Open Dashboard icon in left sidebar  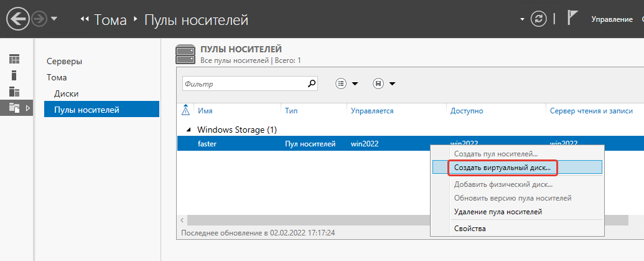point(14,60)
